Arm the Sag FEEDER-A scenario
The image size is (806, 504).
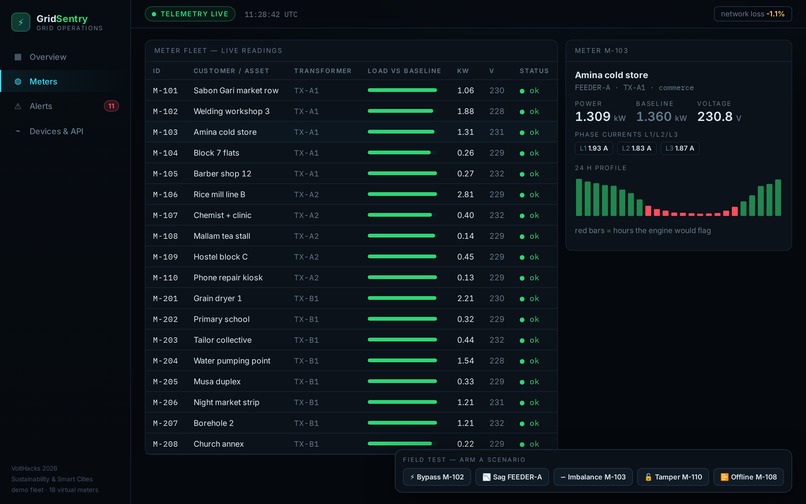click(x=512, y=477)
